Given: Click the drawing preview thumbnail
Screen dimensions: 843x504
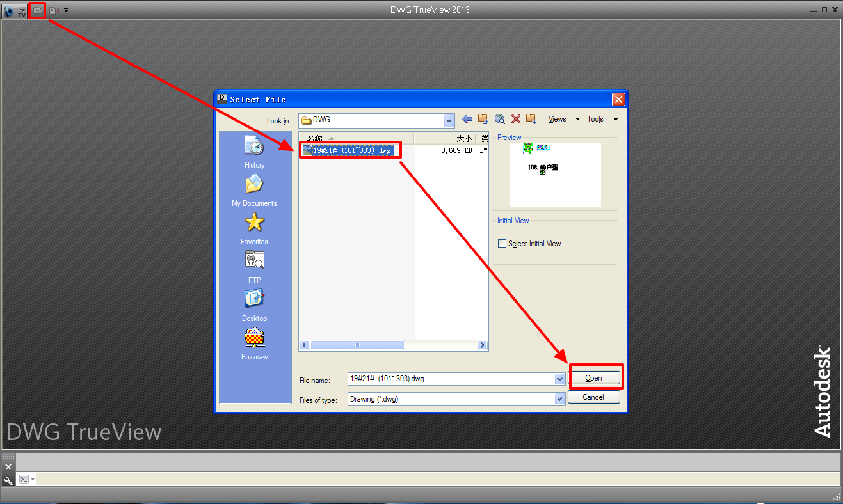Looking at the screenshot, I should (x=555, y=175).
